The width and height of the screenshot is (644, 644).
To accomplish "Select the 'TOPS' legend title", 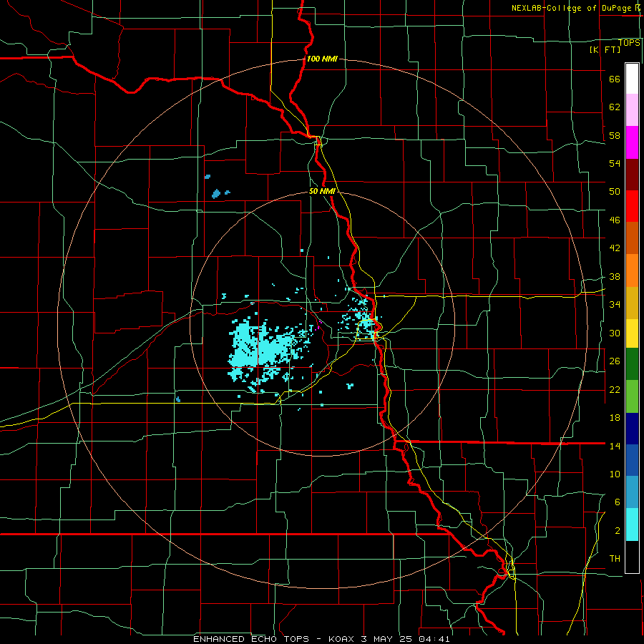I will [x=629, y=43].
